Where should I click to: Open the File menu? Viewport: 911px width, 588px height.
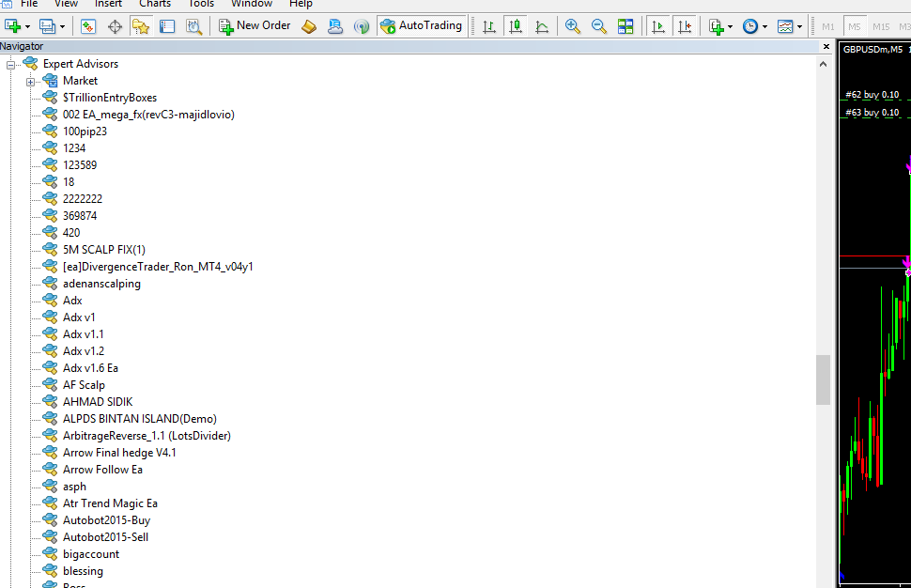(29, 4)
